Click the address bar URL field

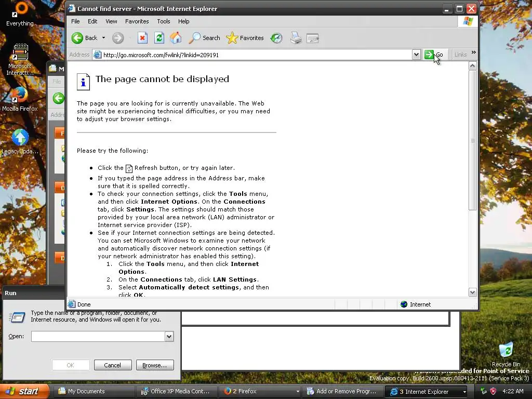click(x=253, y=55)
